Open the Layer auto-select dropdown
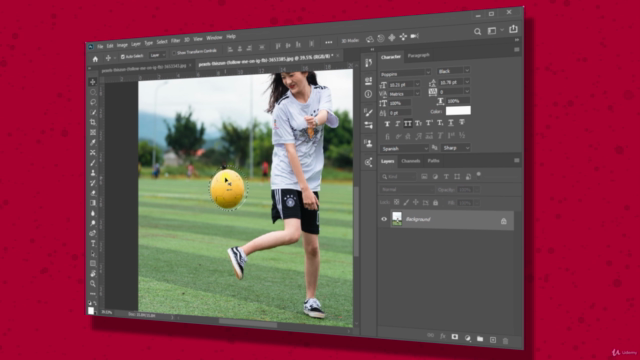 157,55
